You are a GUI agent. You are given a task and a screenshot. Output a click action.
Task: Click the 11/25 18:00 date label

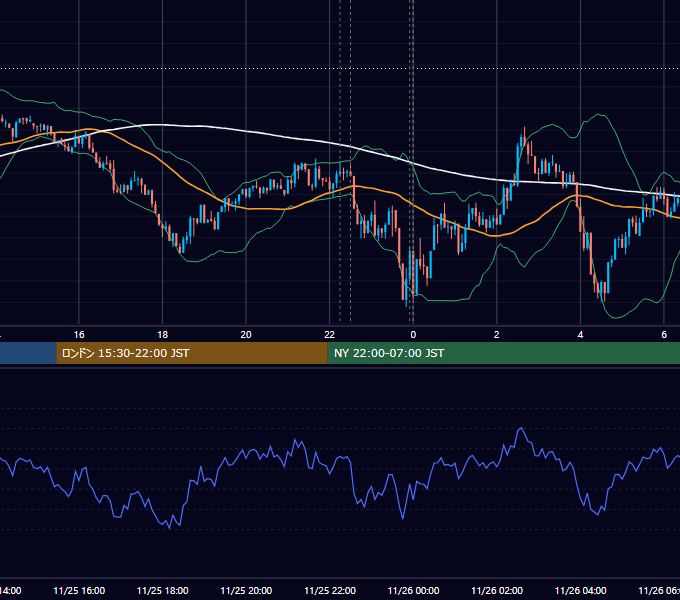(163, 591)
